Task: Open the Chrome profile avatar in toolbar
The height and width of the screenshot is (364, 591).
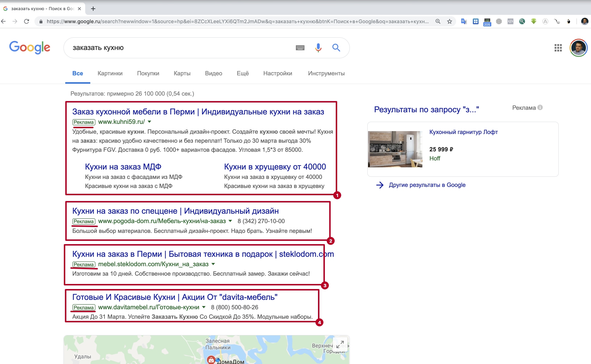Action: [x=584, y=21]
